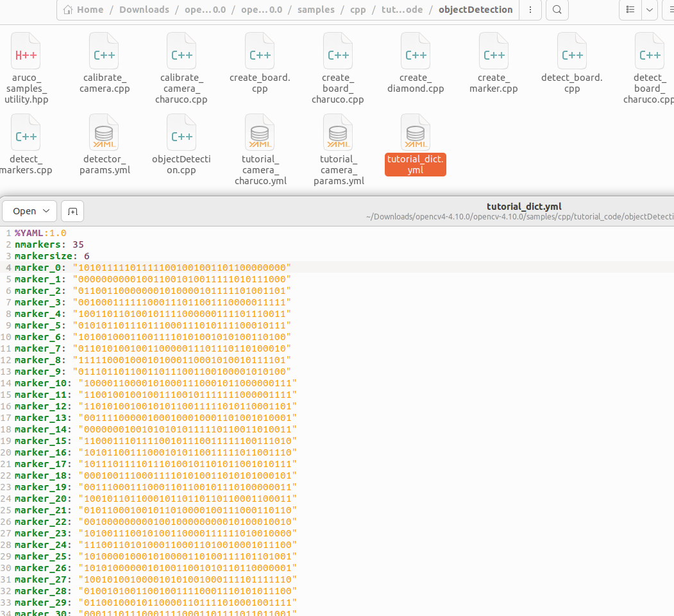
Task: Click the markersize: 6 line
Action: click(x=52, y=256)
